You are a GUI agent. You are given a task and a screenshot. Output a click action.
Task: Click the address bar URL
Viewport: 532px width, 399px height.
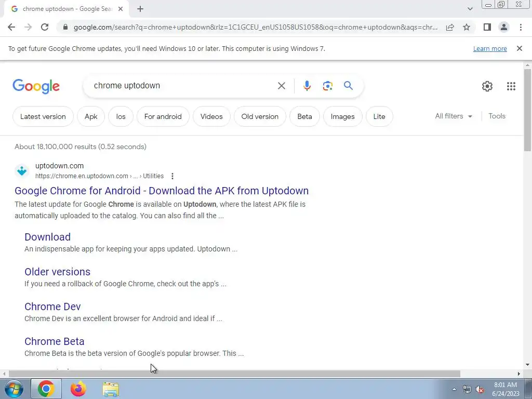[x=256, y=27]
